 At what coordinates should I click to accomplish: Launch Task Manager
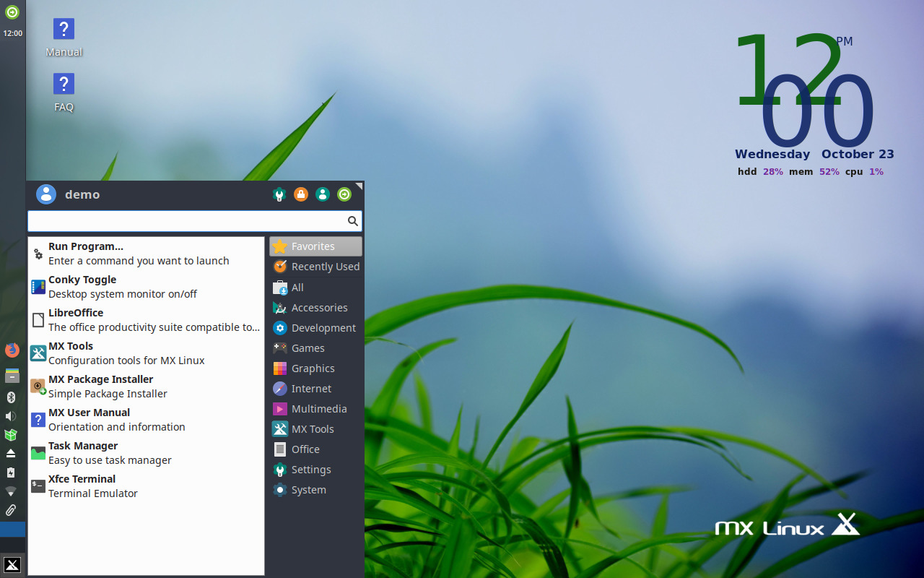click(x=146, y=453)
